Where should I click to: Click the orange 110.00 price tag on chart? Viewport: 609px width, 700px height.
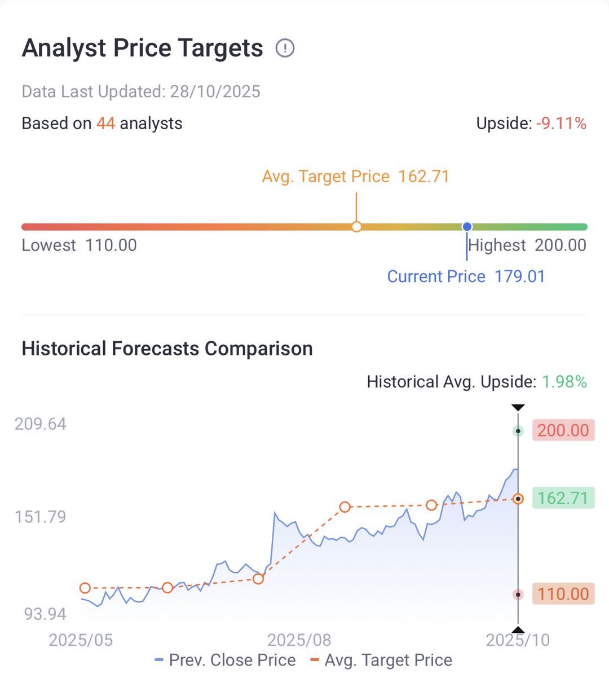(563, 594)
